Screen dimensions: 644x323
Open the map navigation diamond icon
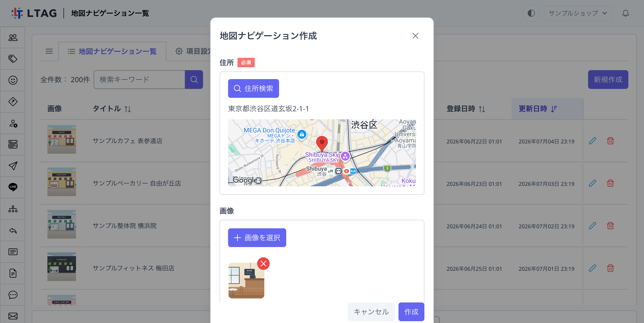[13, 102]
